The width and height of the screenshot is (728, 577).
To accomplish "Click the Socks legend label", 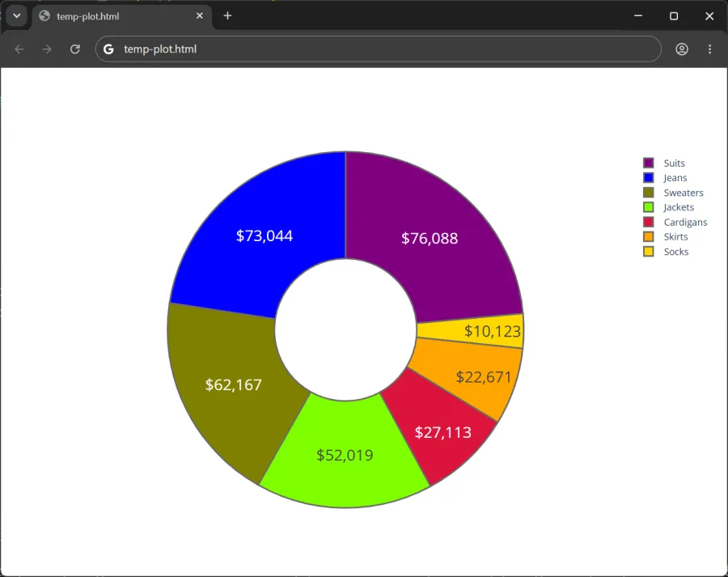I will tap(676, 252).
